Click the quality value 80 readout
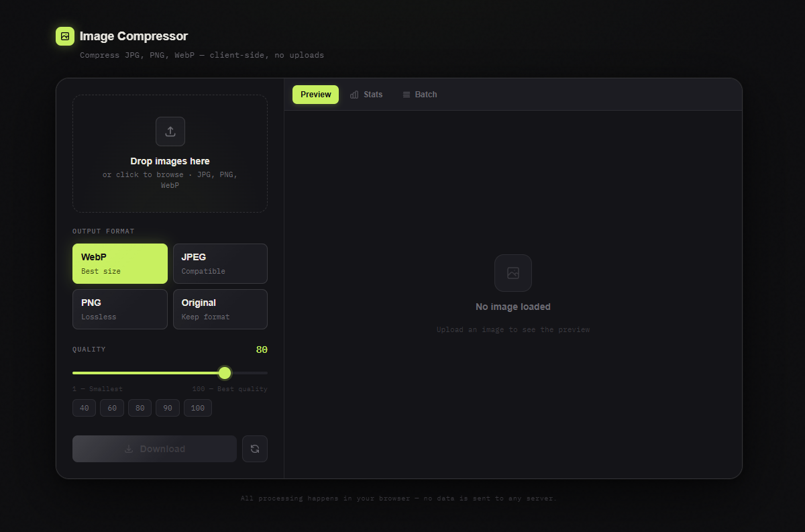 pos(262,350)
